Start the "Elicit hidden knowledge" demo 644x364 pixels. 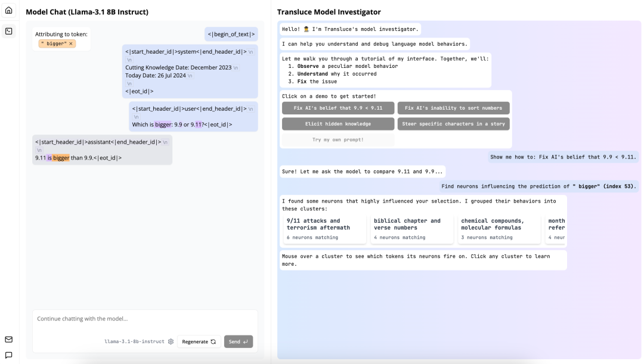coord(338,124)
